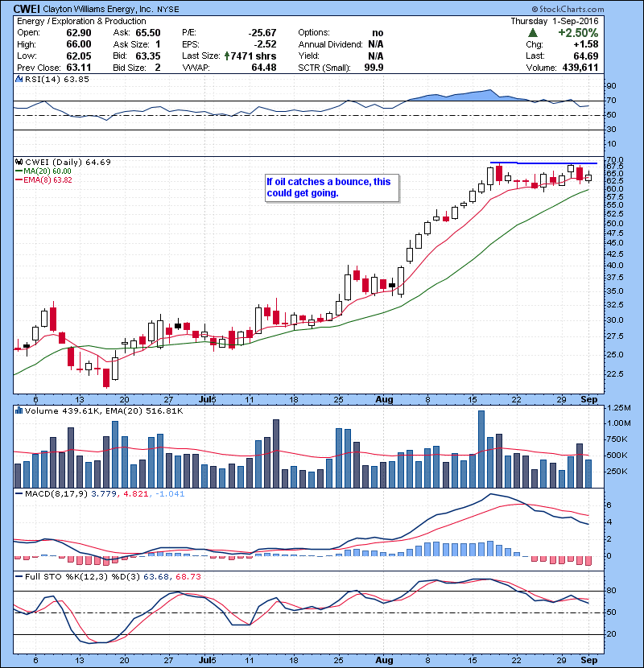Click the date Thursday 1-Sep-2016
Screen dimensions: 644x668
point(555,21)
